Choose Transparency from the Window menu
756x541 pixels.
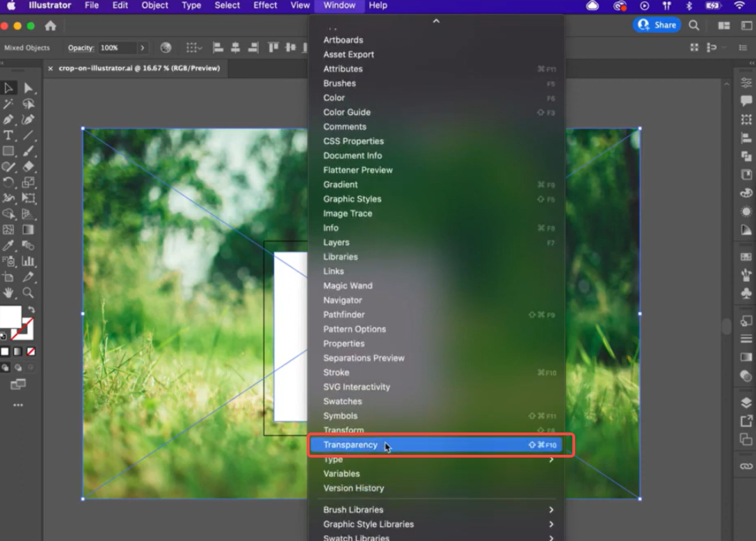(x=351, y=445)
